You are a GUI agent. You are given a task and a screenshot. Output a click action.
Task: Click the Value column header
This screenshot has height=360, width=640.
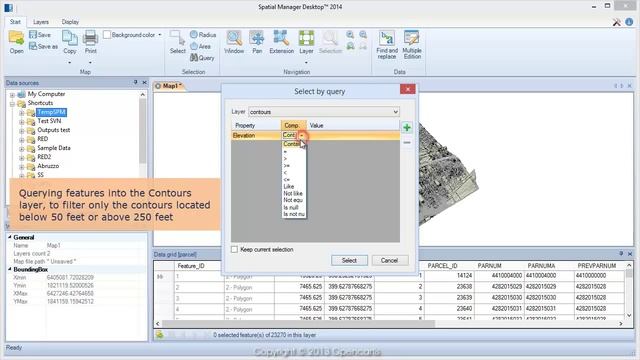tap(353, 125)
